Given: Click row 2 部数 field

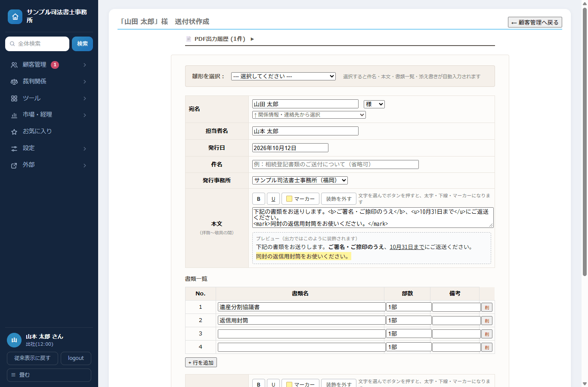Looking at the screenshot, I should [409, 320].
